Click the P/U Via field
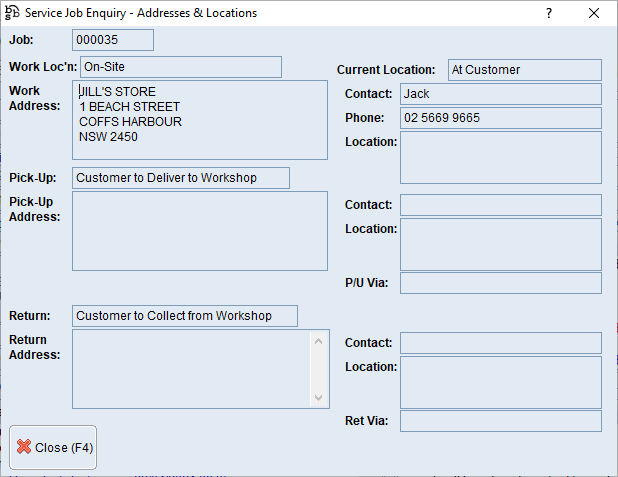This screenshot has width=618, height=477. [x=500, y=283]
